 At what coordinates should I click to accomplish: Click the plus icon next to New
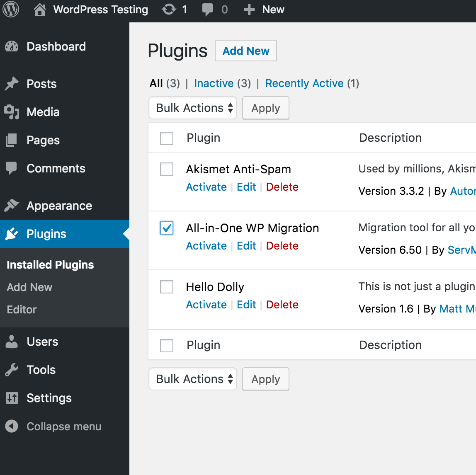click(x=249, y=10)
